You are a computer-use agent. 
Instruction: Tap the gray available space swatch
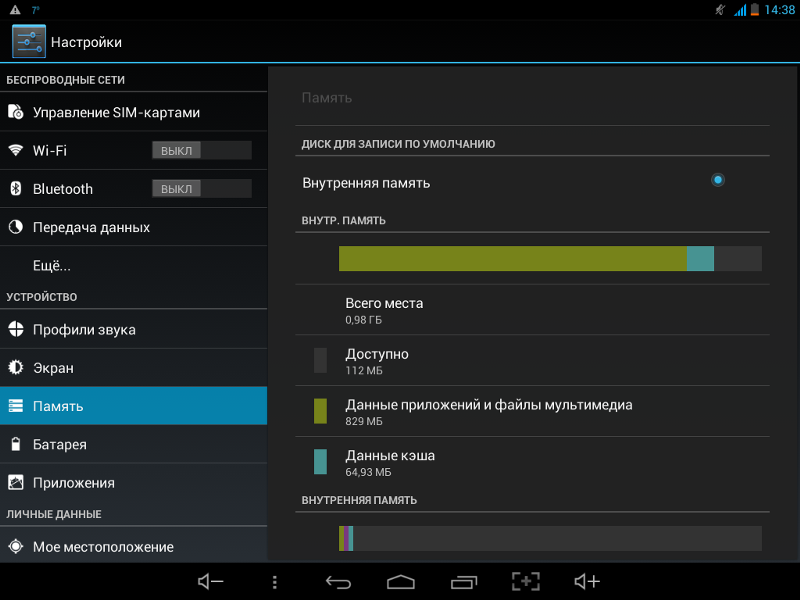click(x=320, y=361)
